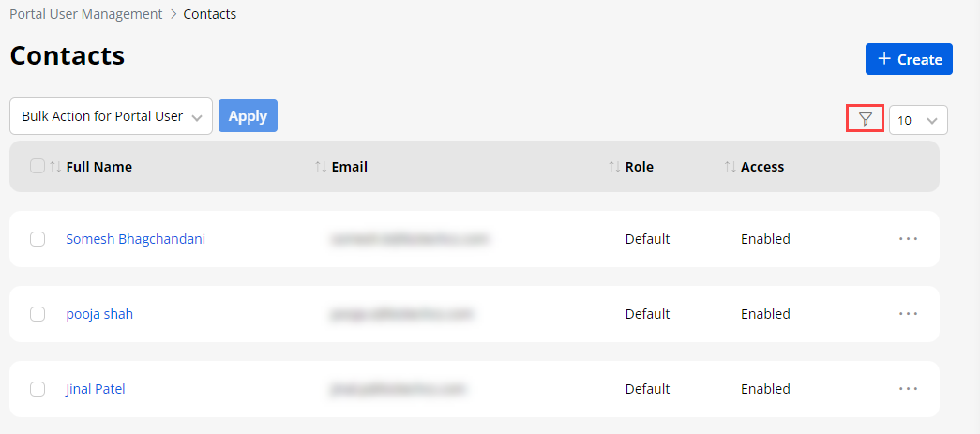980x434 pixels.
Task: Open more options for Jinal Patel
Action: coord(908,389)
